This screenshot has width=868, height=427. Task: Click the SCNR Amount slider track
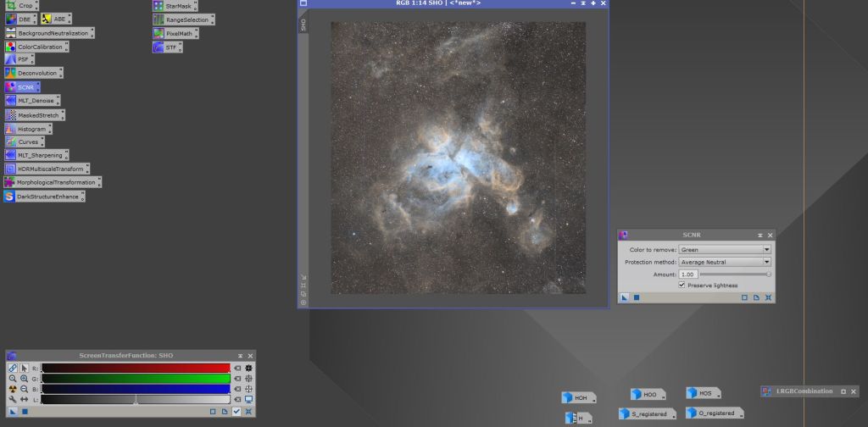[x=734, y=274]
